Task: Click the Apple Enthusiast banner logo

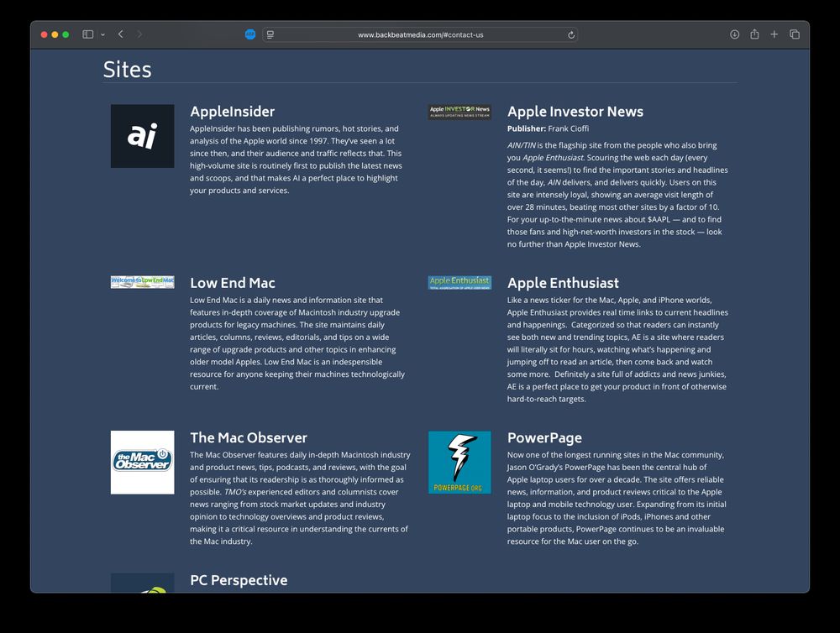Action: 459,283
